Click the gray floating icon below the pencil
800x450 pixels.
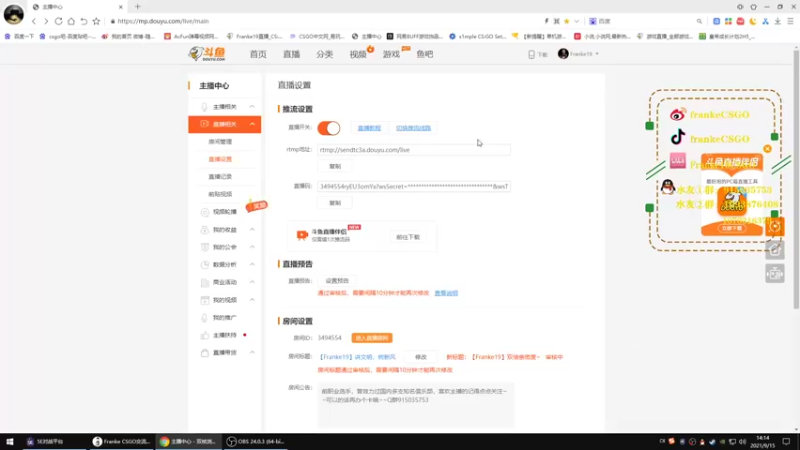point(774,273)
